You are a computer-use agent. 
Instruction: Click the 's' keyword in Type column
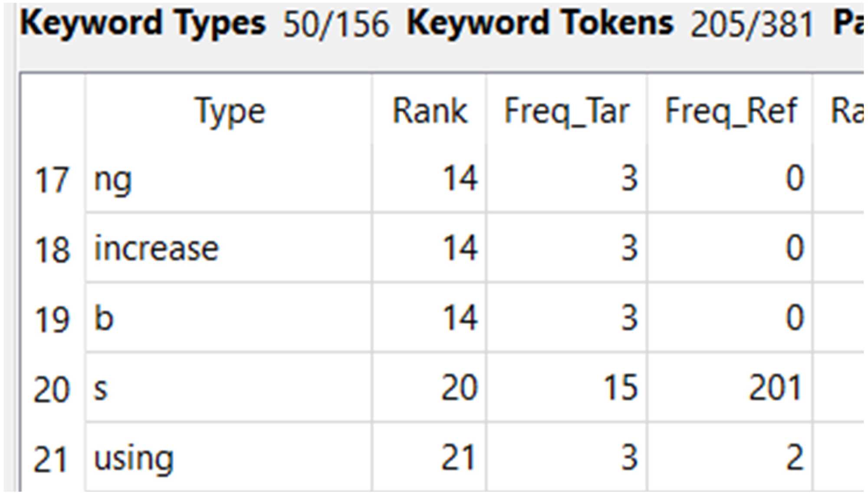101,388
